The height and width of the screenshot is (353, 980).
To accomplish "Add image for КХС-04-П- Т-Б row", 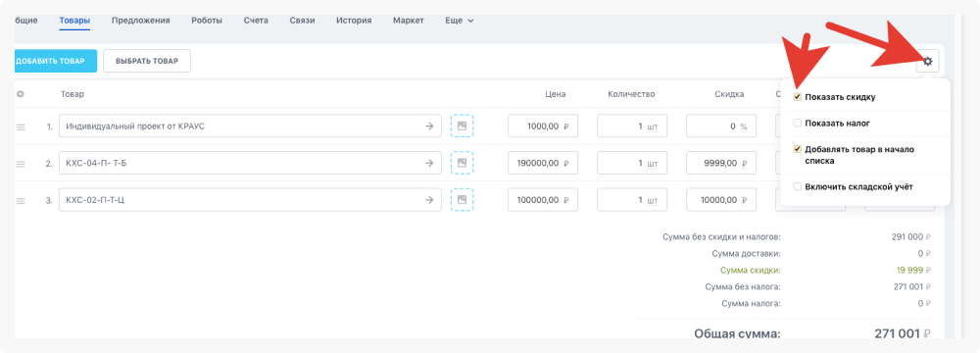I will 462,163.
